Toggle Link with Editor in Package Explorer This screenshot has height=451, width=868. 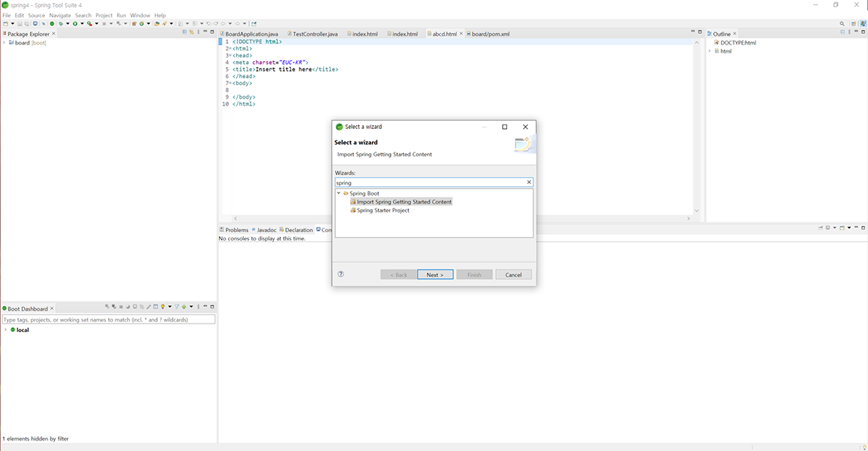coord(192,32)
